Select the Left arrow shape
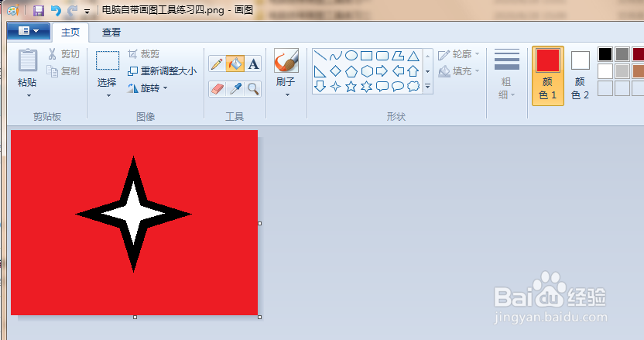644x340 pixels. pyautogui.click(x=398, y=71)
